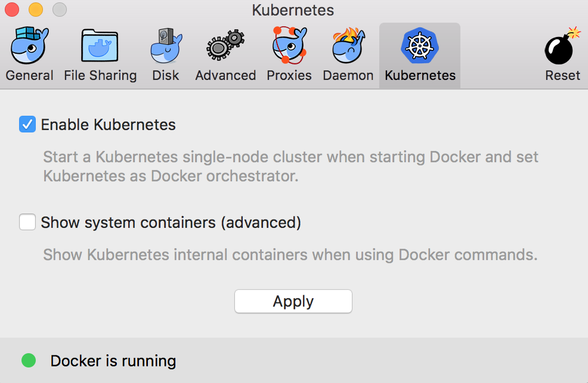Close the window with the red button

(x=12, y=10)
